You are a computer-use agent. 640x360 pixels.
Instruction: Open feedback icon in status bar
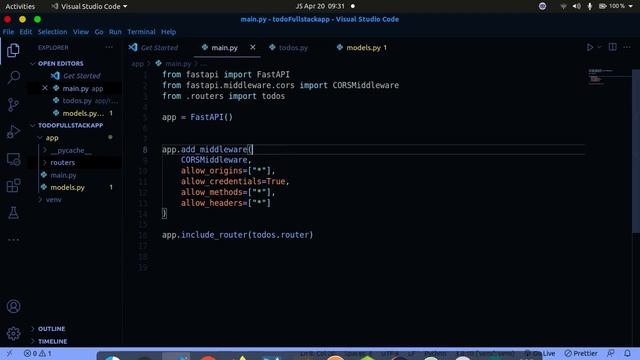[611, 353]
